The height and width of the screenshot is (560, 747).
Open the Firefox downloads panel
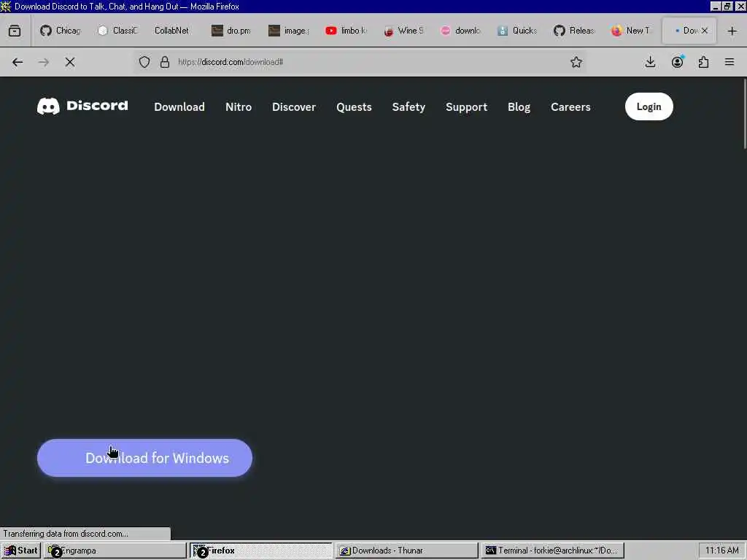(650, 63)
